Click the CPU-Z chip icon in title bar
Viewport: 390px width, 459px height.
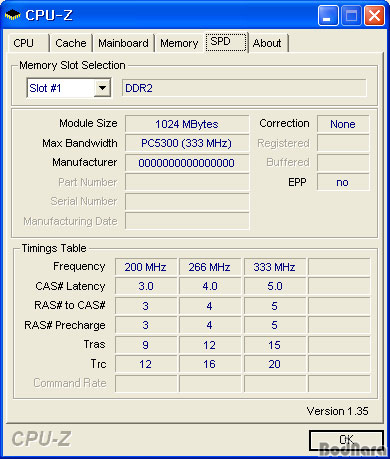(12, 15)
